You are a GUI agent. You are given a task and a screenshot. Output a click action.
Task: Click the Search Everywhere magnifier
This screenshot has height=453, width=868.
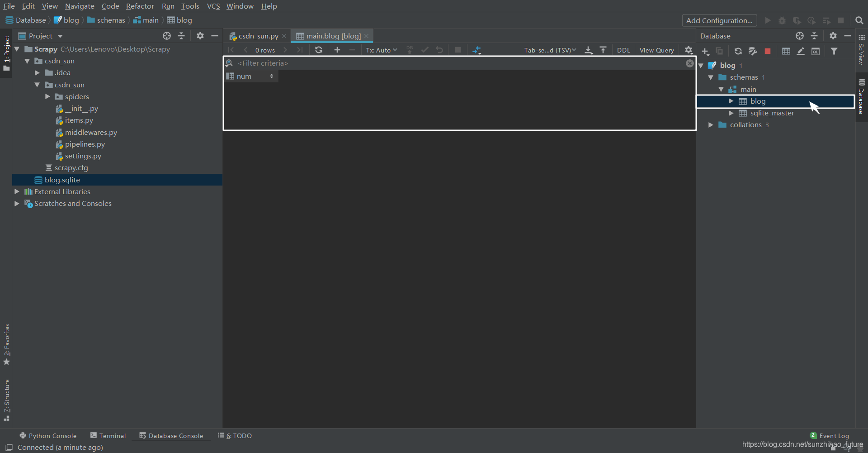pyautogui.click(x=859, y=20)
